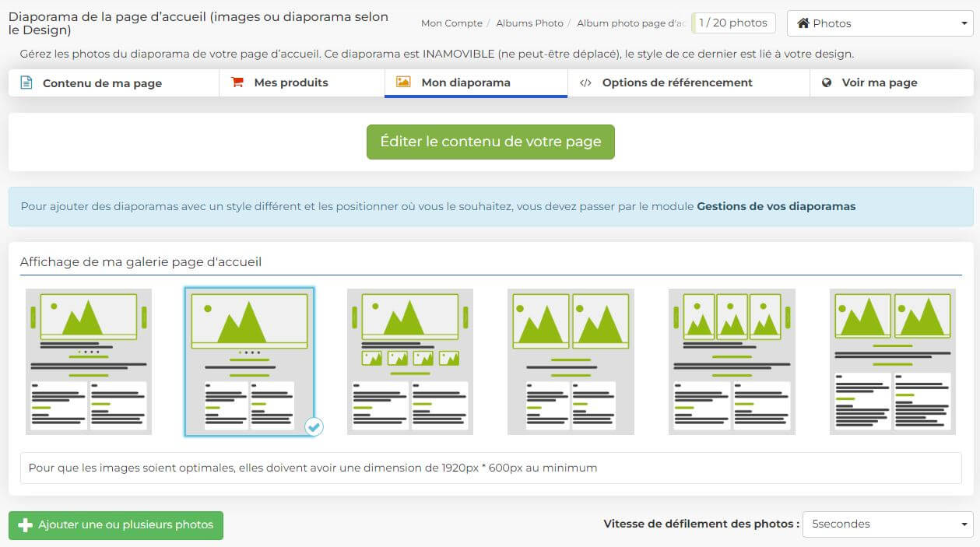Click the red cart icon beside Mes produits
The width and height of the screenshot is (980, 547).
pyautogui.click(x=238, y=82)
